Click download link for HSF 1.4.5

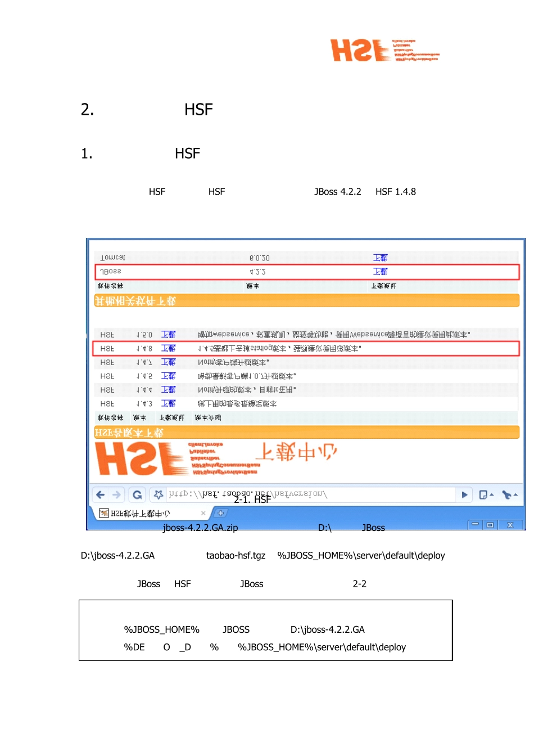point(169,376)
